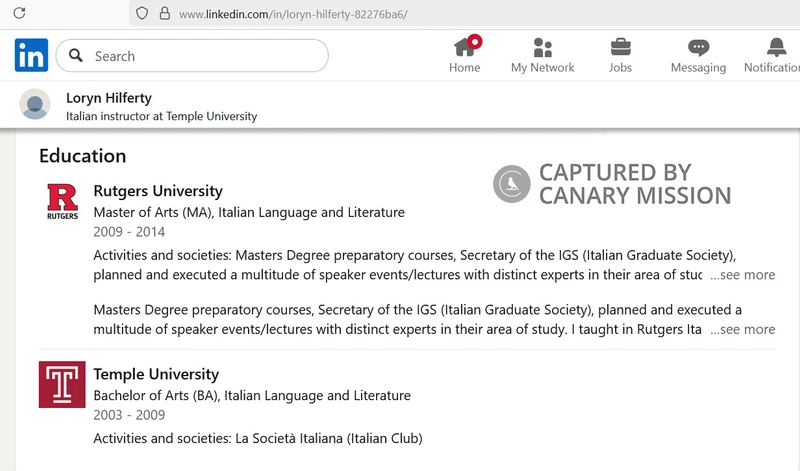Open the My Network tab
The height and width of the screenshot is (471, 800).
pyautogui.click(x=542, y=55)
